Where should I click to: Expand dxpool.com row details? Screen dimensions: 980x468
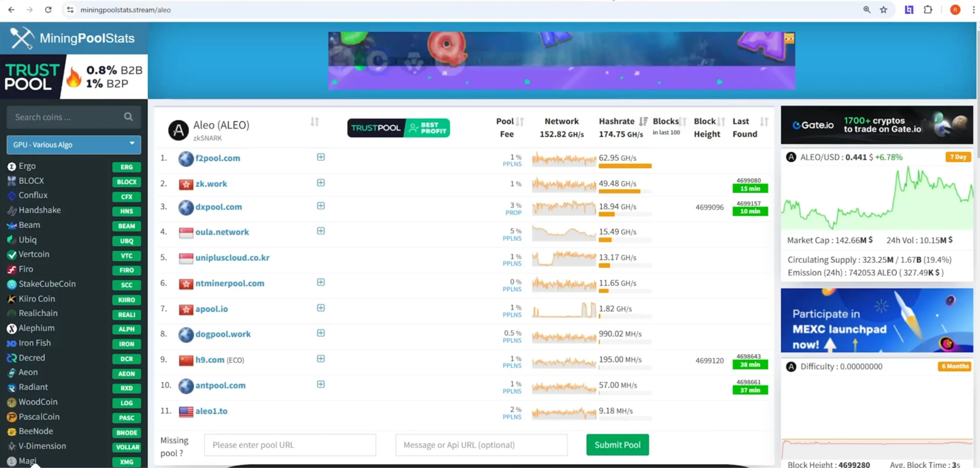pos(321,205)
